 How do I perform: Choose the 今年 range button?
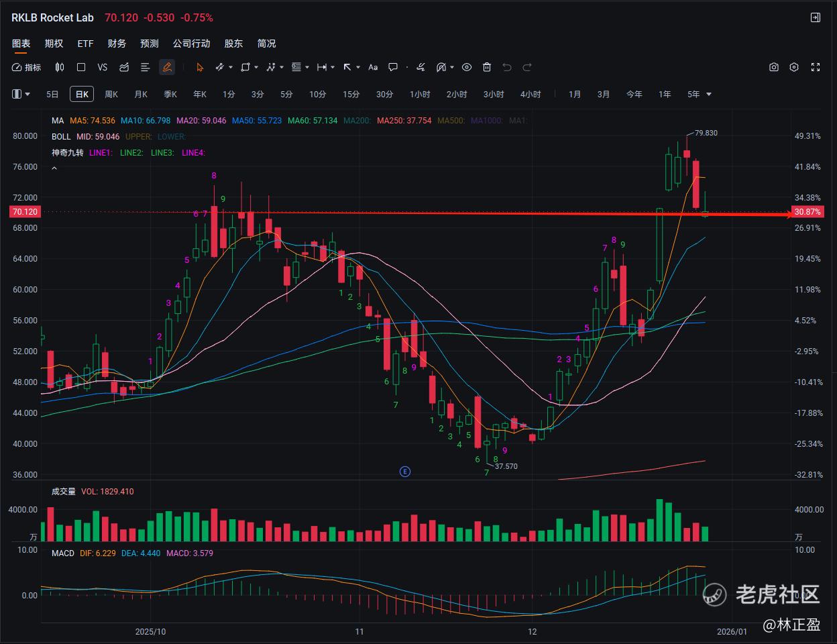click(x=634, y=95)
